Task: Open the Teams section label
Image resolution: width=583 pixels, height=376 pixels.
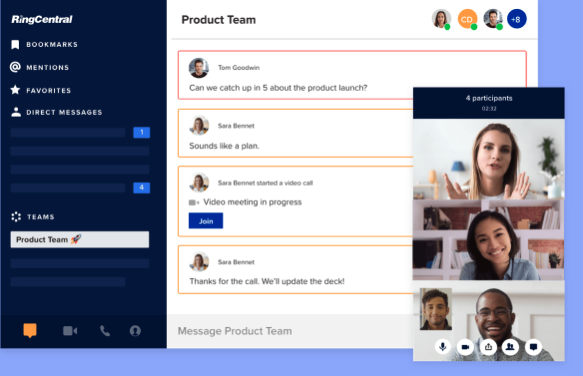Action: click(41, 217)
